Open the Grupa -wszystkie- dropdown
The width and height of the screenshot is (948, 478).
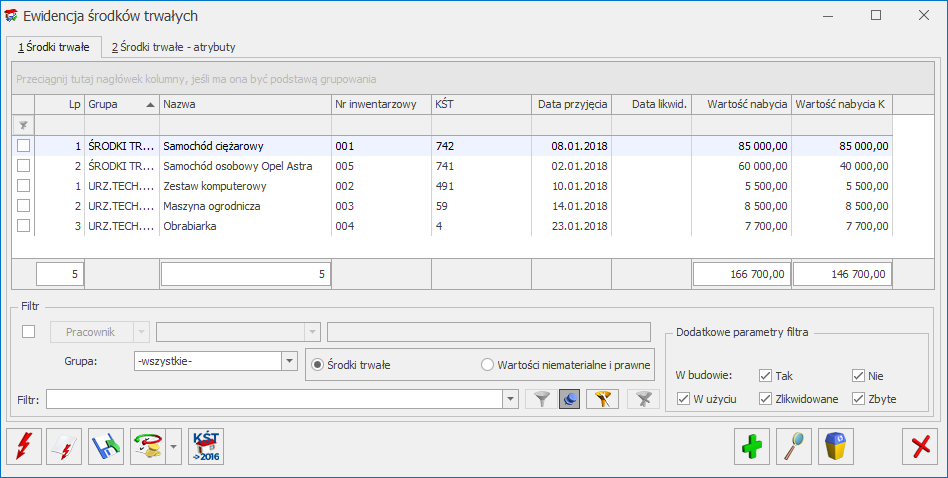click(x=290, y=361)
